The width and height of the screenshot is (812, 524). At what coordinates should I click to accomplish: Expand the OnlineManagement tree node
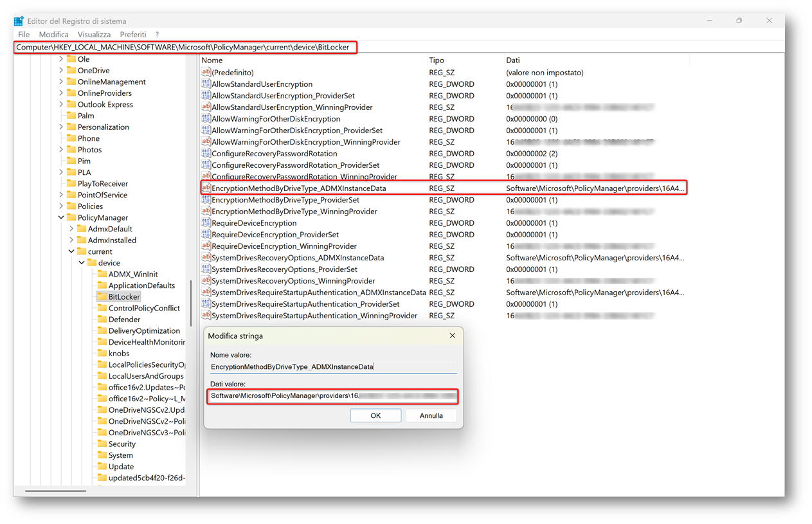[x=62, y=82]
